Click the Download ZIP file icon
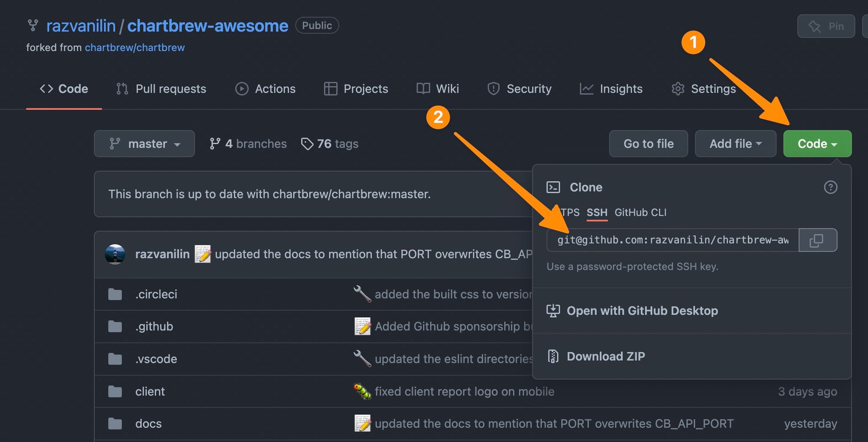The width and height of the screenshot is (868, 442). (x=553, y=357)
